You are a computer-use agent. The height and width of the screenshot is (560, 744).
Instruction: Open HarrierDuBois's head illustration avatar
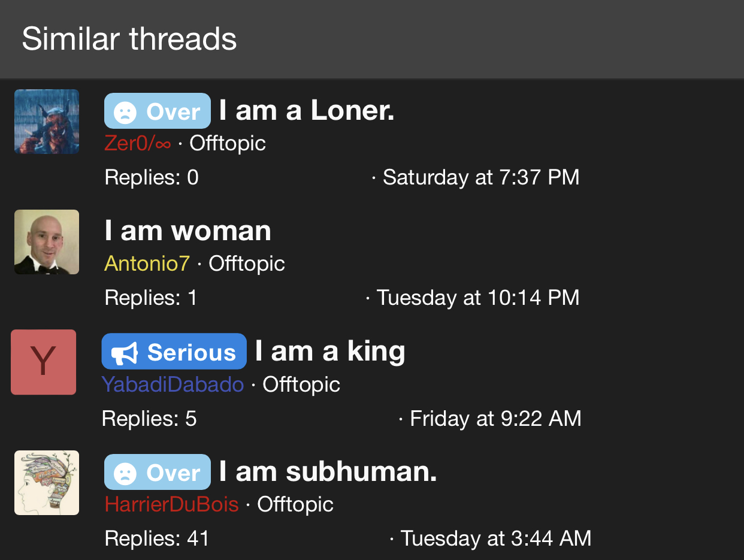coord(47,483)
